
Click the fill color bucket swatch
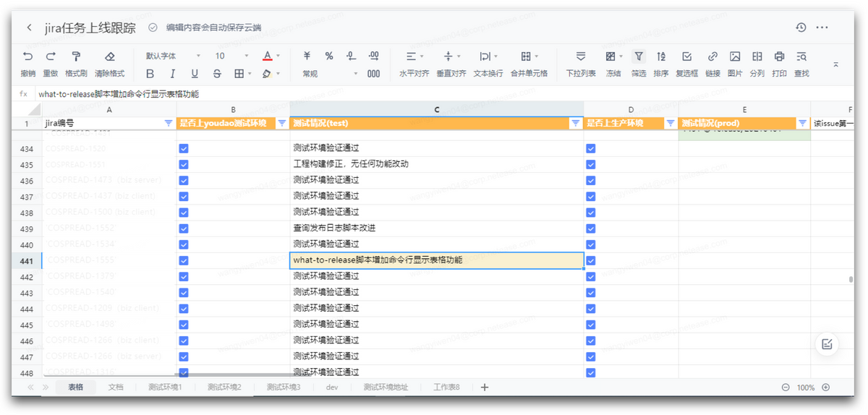[x=267, y=74]
